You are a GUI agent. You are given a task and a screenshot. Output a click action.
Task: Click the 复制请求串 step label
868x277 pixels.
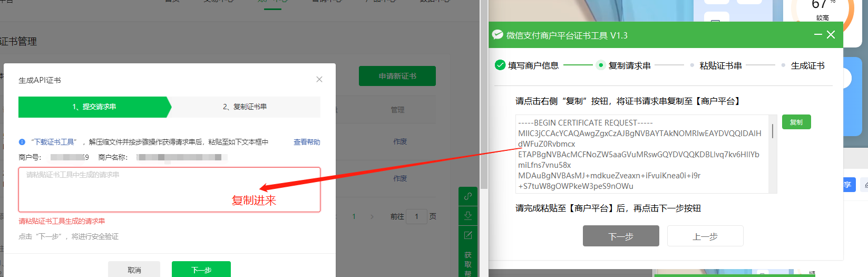(x=630, y=65)
